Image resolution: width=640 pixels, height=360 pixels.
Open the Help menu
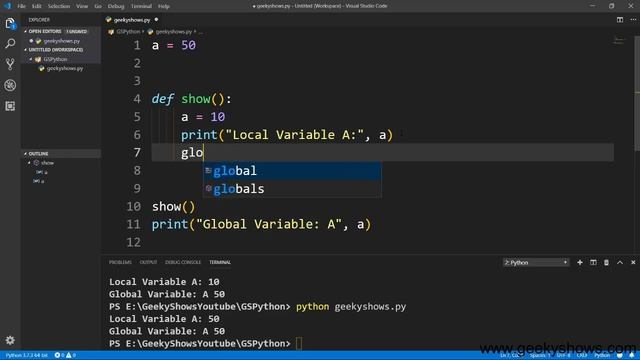tap(164, 6)
